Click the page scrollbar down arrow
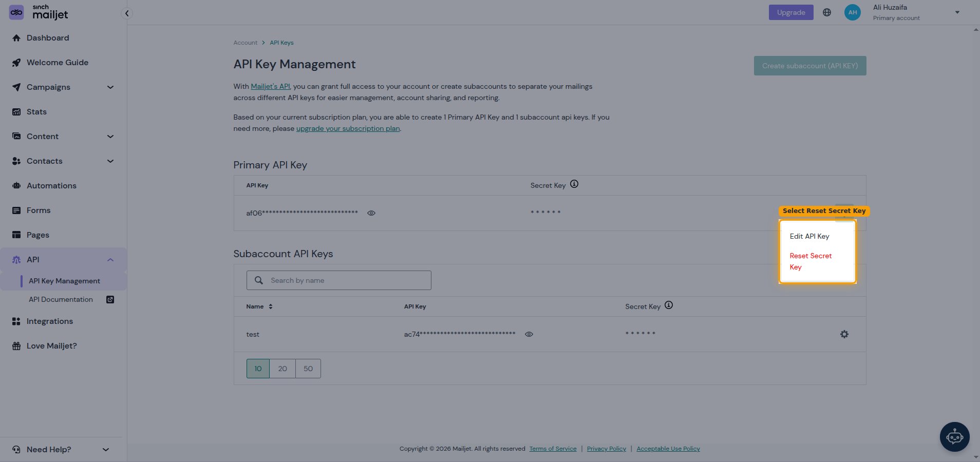The height and width of the screenshot is (462, 980). point(976,457)
